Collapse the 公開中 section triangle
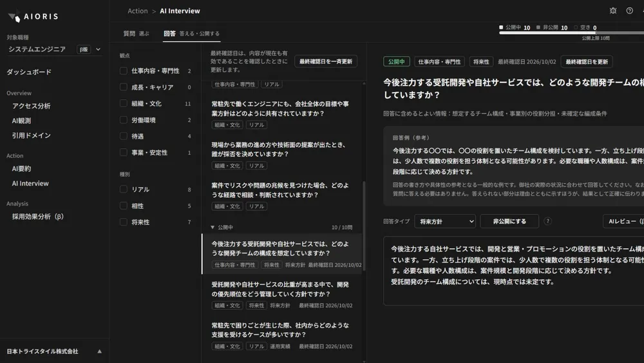644x363 pixels. 213,228
